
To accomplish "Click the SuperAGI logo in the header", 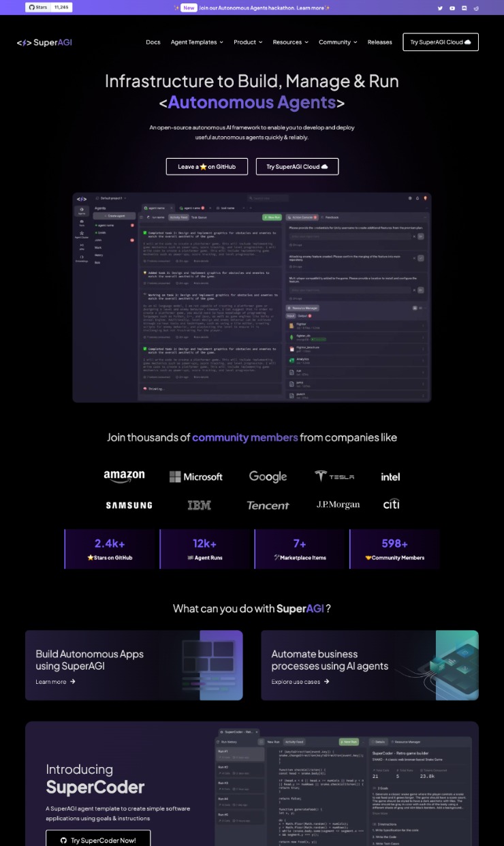I will click(44, 42).
